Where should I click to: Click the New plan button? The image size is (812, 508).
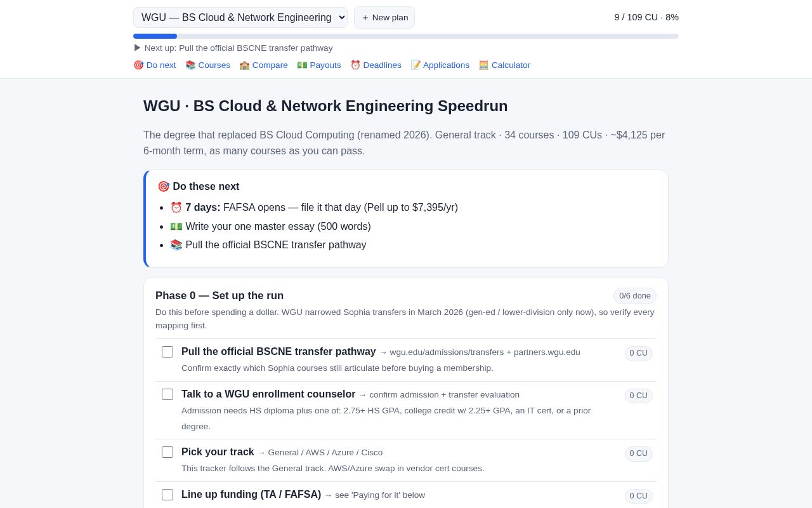click(384, 18)
